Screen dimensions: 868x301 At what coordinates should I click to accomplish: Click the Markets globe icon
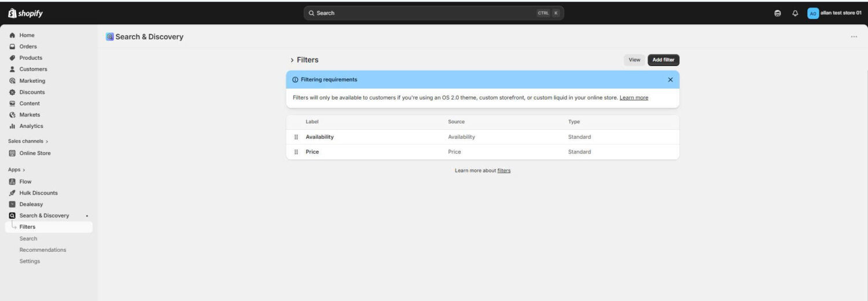12,115
